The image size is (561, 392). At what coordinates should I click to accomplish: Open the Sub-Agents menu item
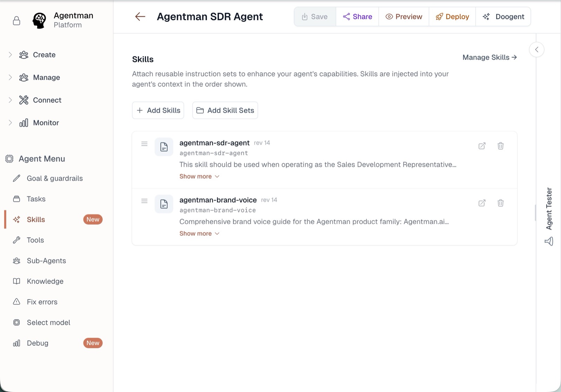46,261
